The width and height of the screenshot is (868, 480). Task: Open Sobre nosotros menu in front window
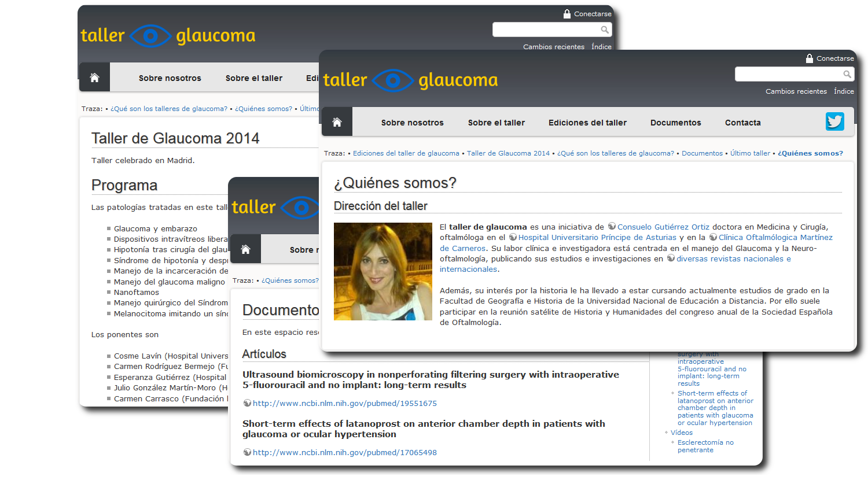(x=412, y=123)
